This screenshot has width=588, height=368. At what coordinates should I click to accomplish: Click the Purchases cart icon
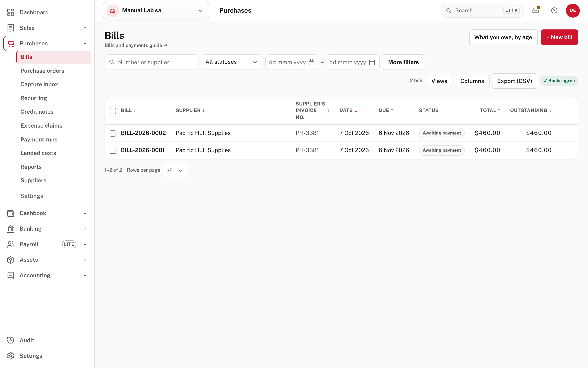[10, 43]
